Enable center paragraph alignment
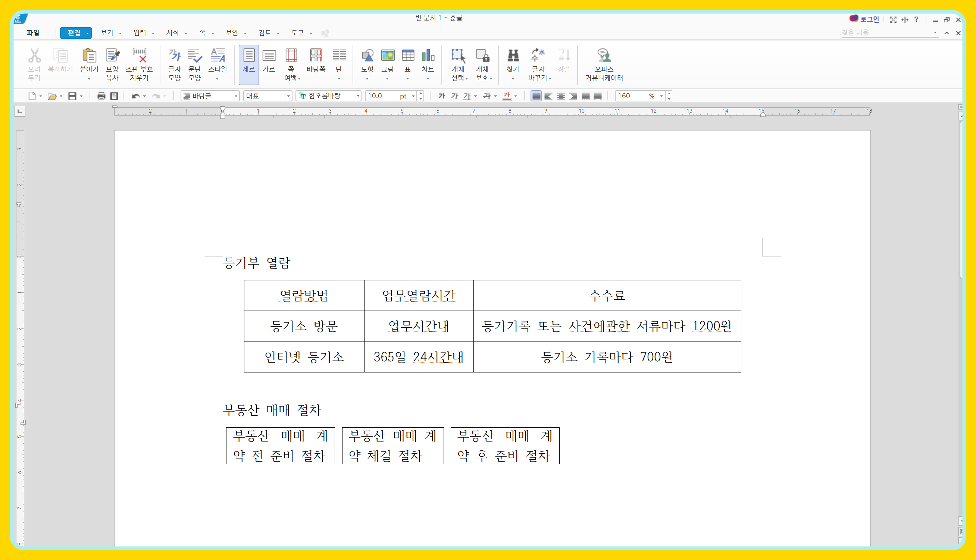 pos(561,96)
